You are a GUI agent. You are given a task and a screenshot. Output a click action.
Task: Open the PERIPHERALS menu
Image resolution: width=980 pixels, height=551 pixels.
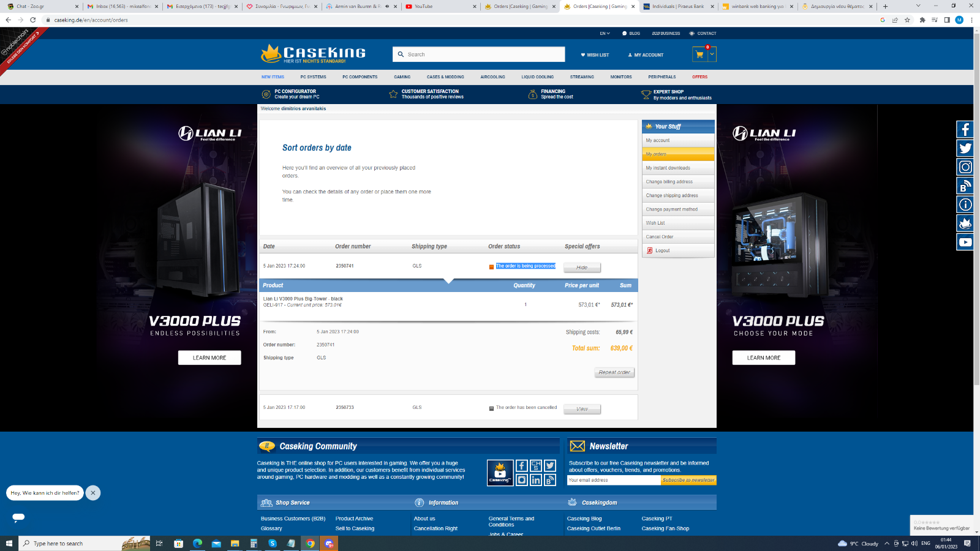click(662, 77)
